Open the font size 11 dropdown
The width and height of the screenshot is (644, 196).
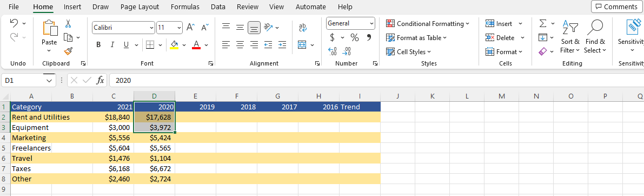(179, 28)
